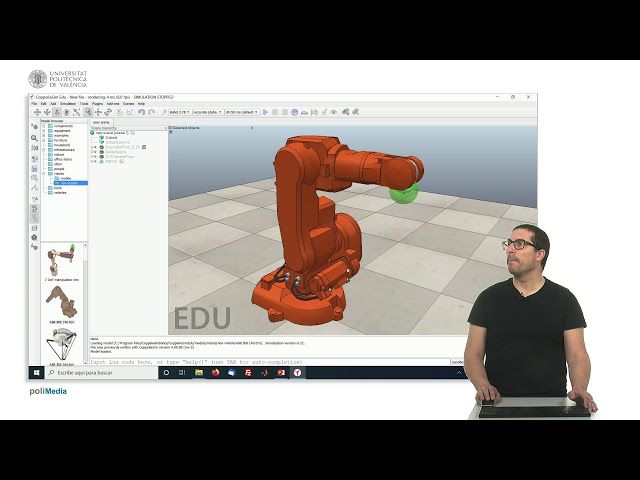Open the video recorder sidebar icon
Image resolution: width=640 pixels, height=480 pixels.
(34, 237)
